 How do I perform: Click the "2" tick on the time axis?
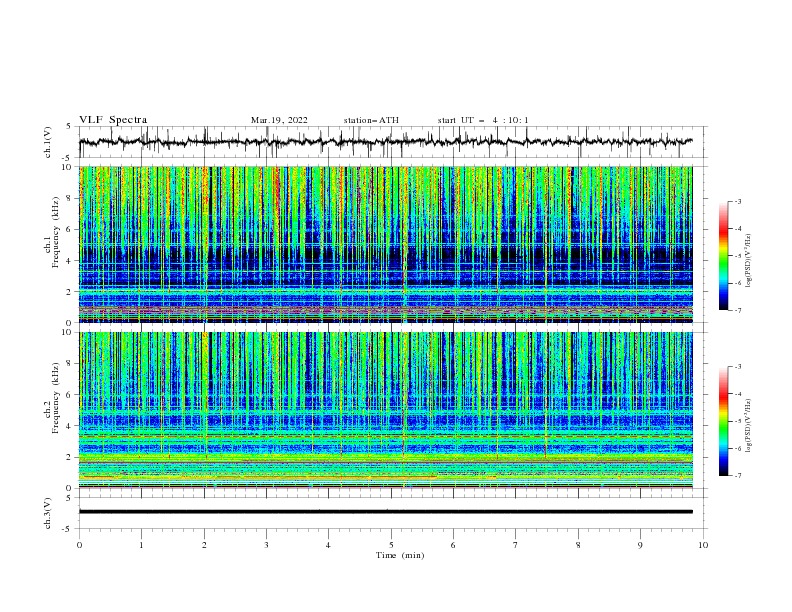[x=204, y=545]
